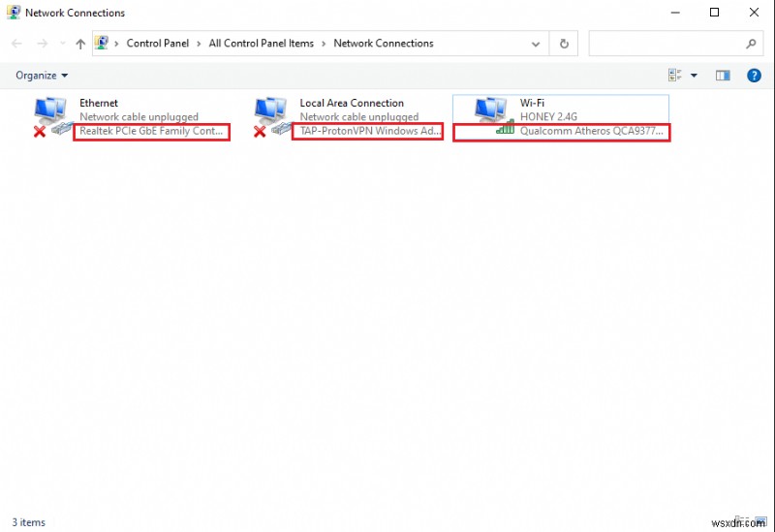Expand the address bar history dropdown

point(536,44)
